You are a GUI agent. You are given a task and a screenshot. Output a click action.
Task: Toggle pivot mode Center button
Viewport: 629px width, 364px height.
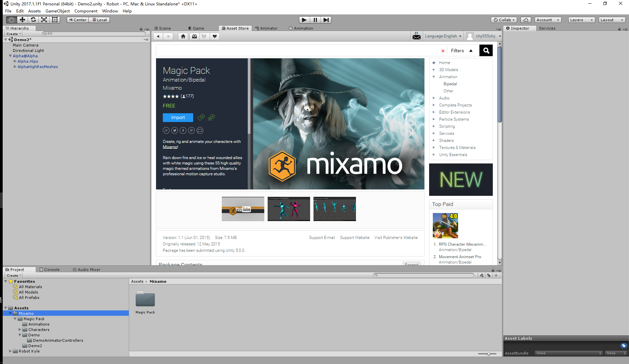(x=78, y=20)
